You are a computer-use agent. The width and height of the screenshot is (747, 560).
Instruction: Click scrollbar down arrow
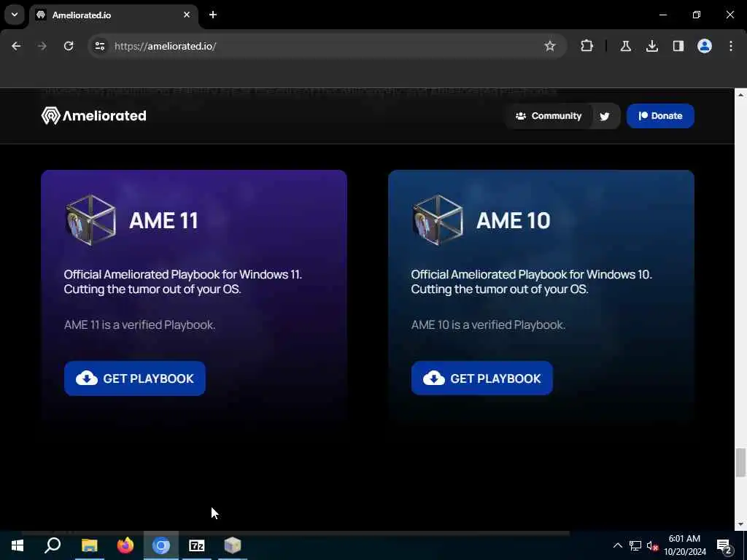(740, 524)
